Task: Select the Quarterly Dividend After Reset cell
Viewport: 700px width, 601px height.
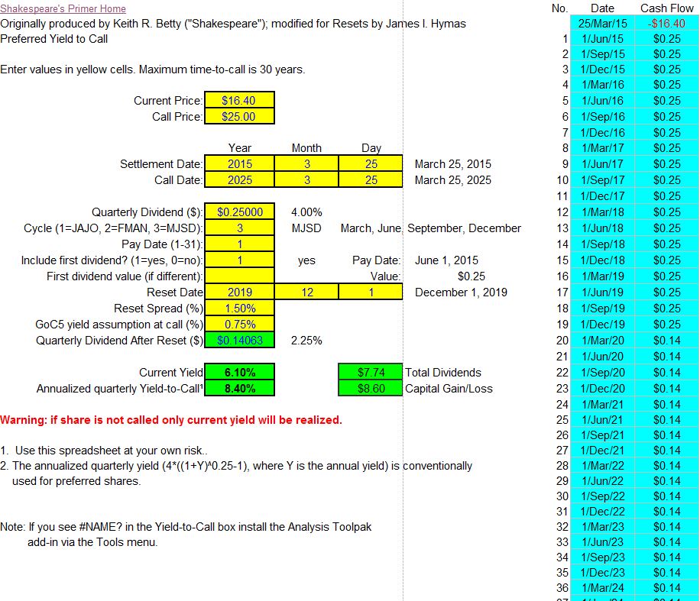Action: pos(239,341)
